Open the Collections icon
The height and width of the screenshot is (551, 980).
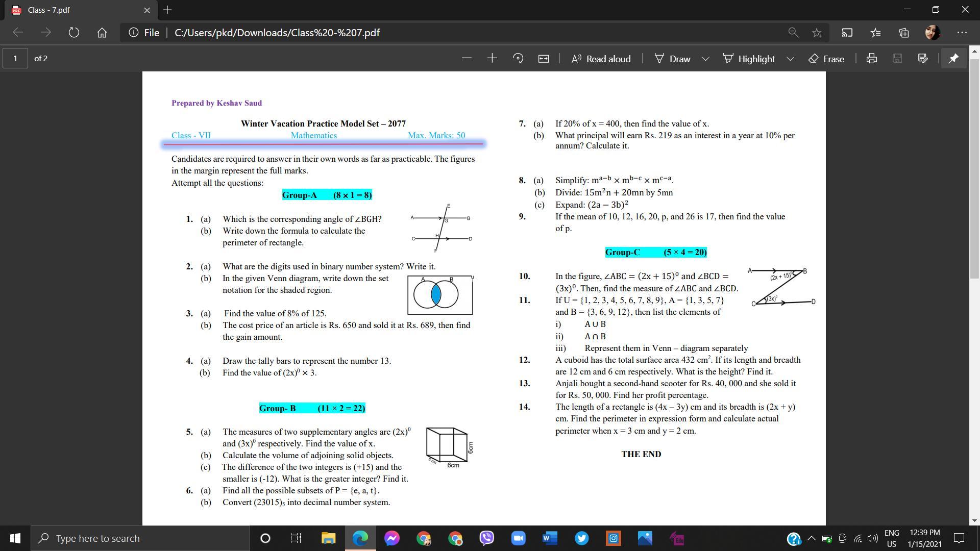coord(904,33)
